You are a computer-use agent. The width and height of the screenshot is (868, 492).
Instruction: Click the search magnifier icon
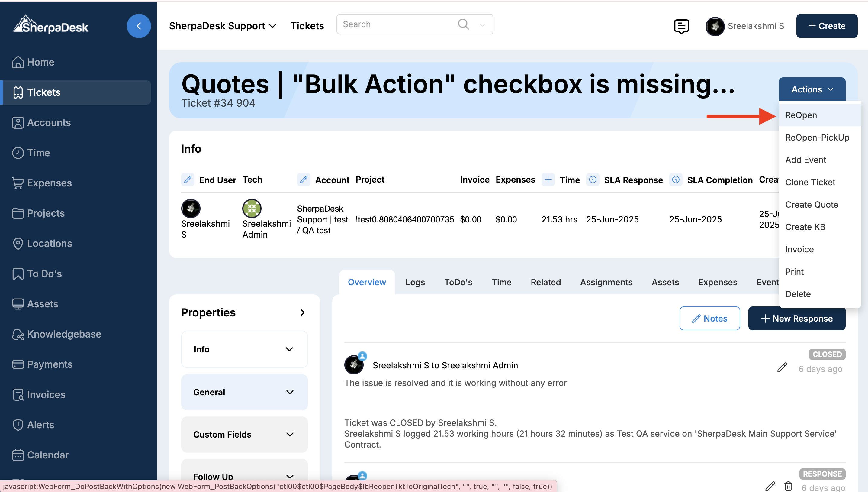pos(463,24)
